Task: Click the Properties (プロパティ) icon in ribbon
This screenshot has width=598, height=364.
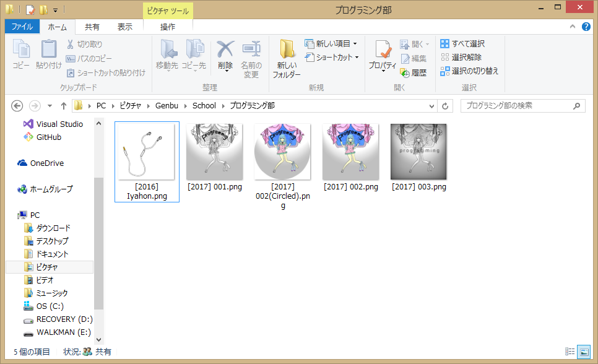Action: tap(382, 54)
